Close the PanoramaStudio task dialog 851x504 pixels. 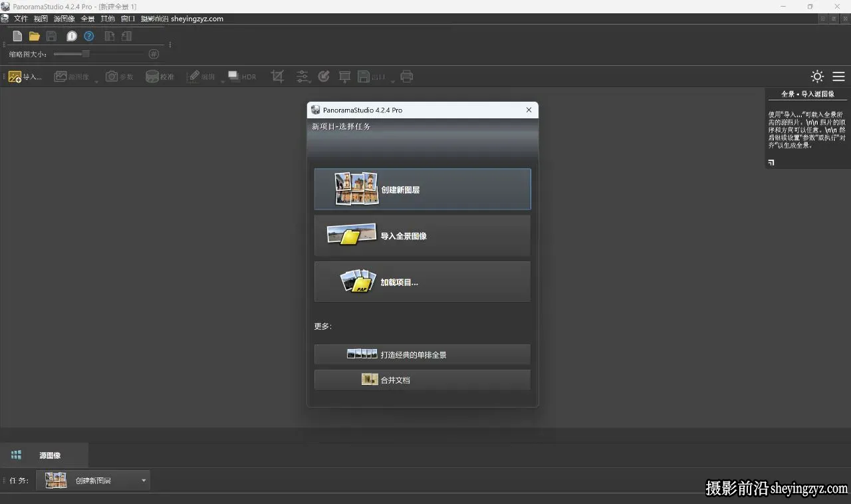529,110
